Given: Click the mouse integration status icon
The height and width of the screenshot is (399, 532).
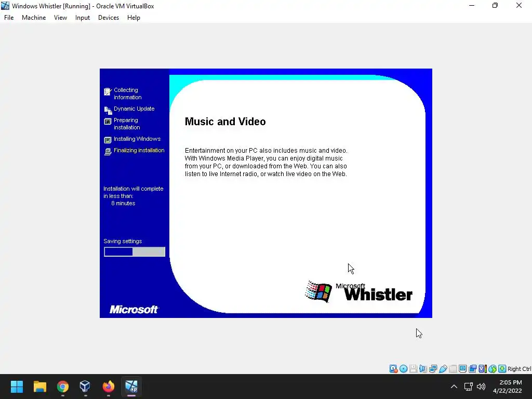Looking at the screenshot, I should [x=493, y=369].
